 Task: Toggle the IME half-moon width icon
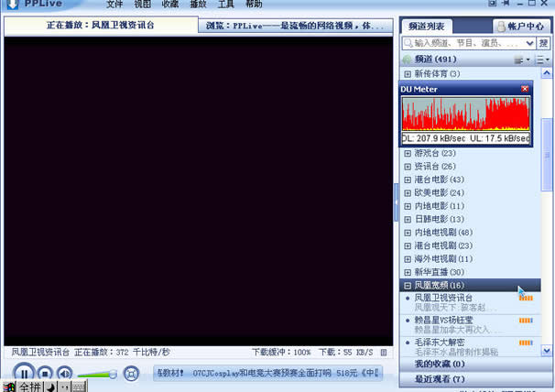click(x=50, y=387)
